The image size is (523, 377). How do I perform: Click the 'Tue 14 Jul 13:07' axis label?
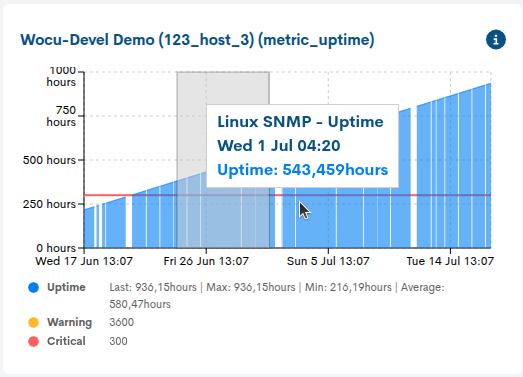[450, 261]
